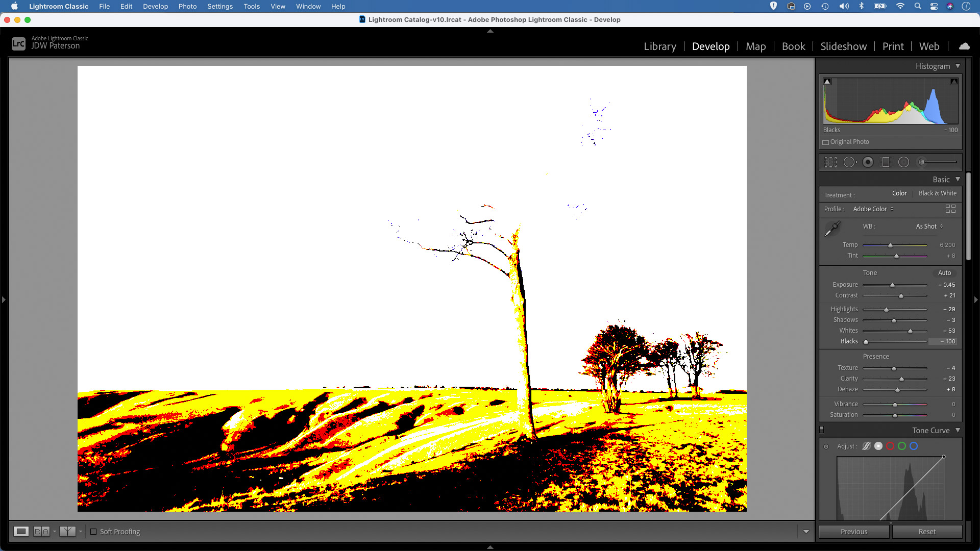This screenshot has height=551, width=980.
Task: Click the Previous button
Action: pyautogui.click(x=853, y=532)
